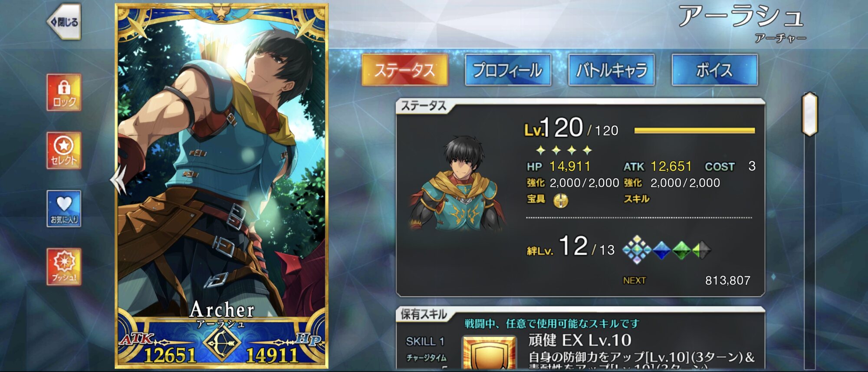Tap the half-gray bond gem icon

coord(702,250)
